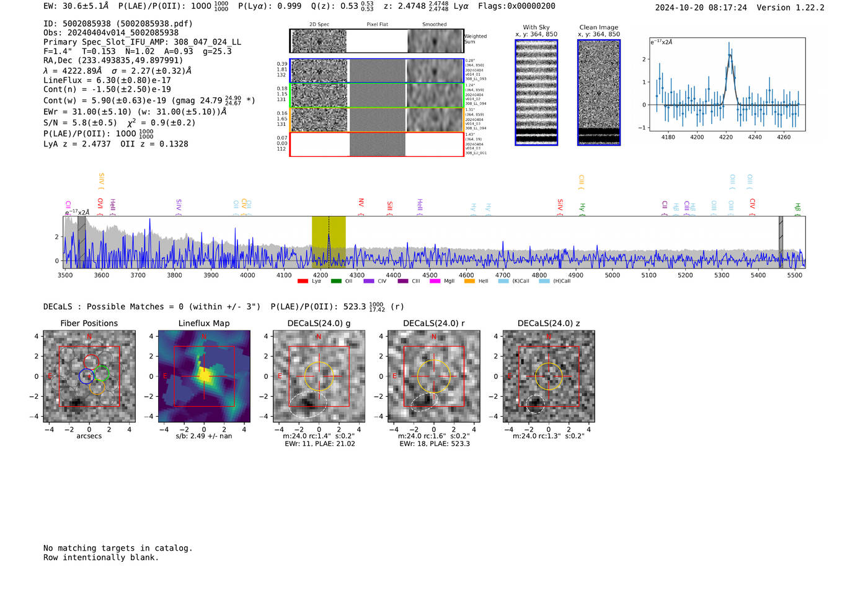This screenshot has height=591, width=868.
Task: View the DECaLS(24.0) z cutout
Action: pyautogui.click(x=549, y=376)
